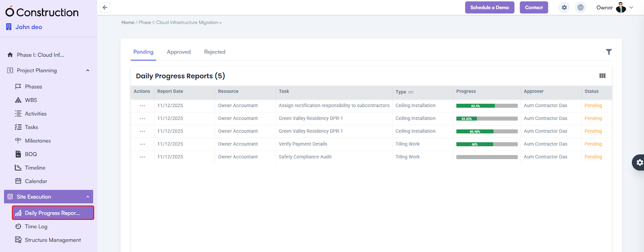Click the Time Log clock icon

pos(18,227)
